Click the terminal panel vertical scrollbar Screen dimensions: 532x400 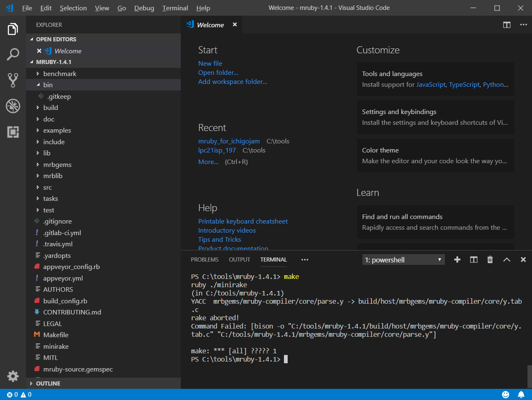pyautogui.click(x=530, y=376)
